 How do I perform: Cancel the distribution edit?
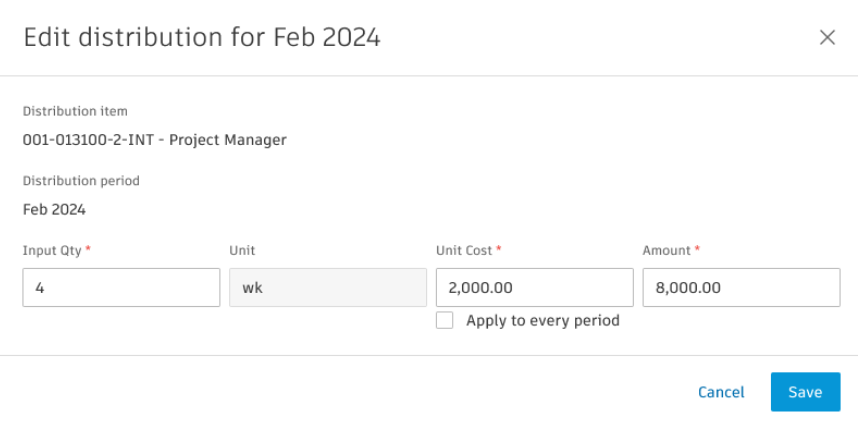(721, 392)
